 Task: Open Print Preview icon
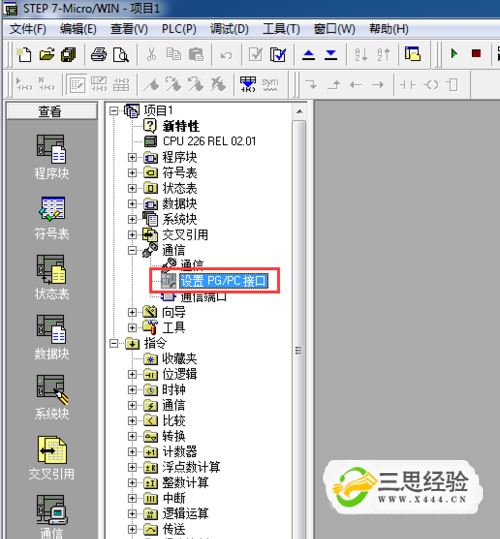point(121,54)
